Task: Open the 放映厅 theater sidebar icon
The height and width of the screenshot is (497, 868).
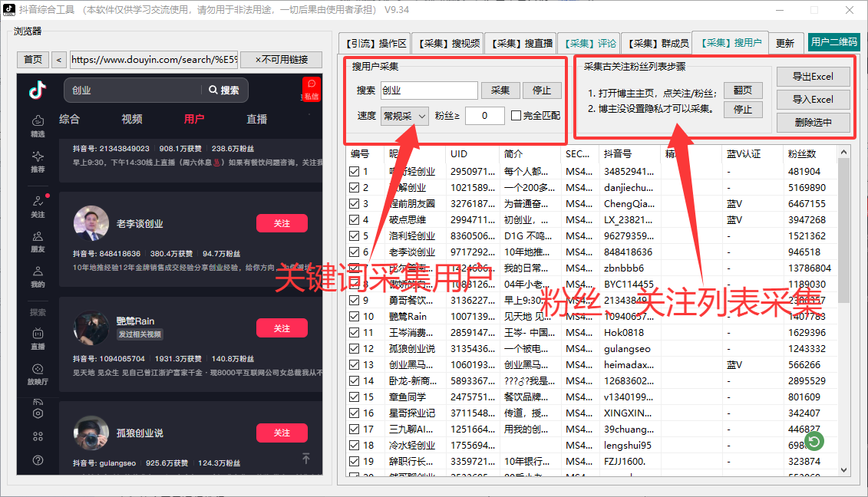Action: [x=38, y=374]
